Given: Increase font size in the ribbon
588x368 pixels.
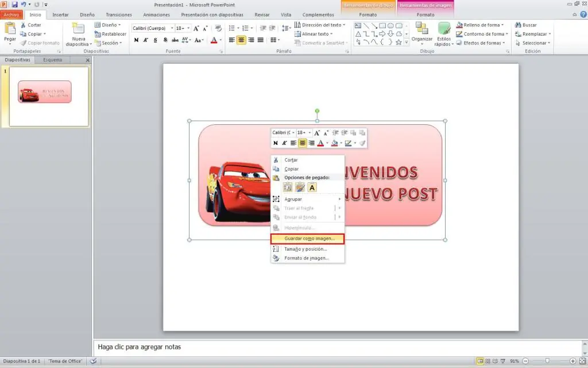Looking at the screenshot, I should click(x=196, y=28).
